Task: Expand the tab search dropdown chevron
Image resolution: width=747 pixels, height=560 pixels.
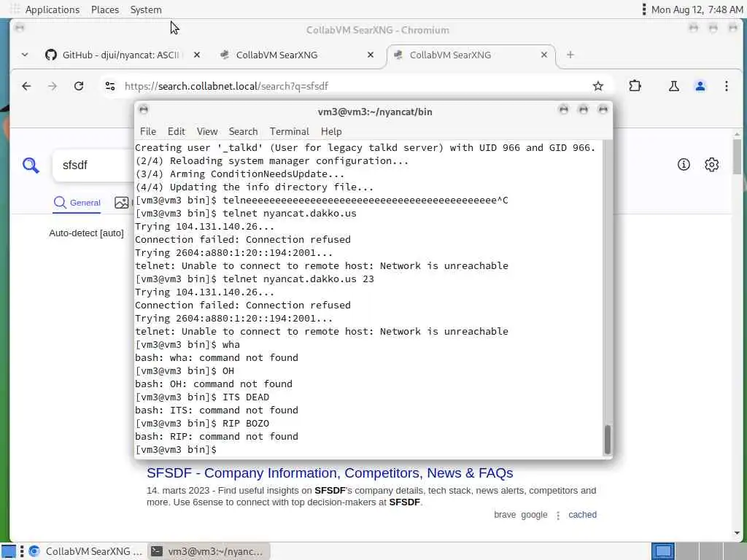Action: [25, 55]
